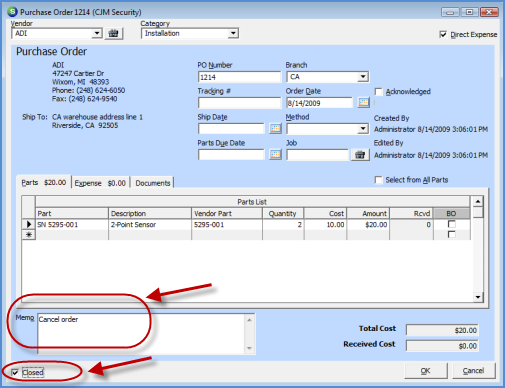Image resolution: width=505 pixels, height=388 pixels.
Task: Tick the BO checkbox for SN 5295-001
Action: pos(451,224)
